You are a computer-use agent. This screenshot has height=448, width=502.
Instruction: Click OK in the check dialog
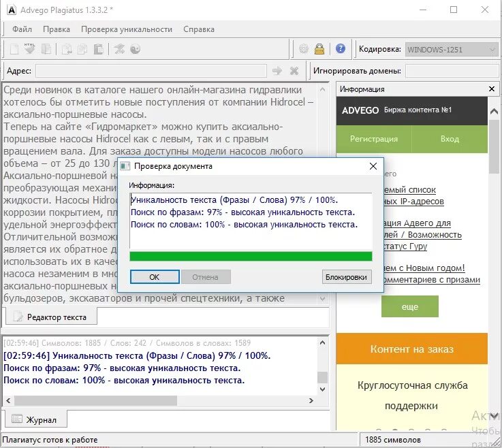(x=155, y=277)
